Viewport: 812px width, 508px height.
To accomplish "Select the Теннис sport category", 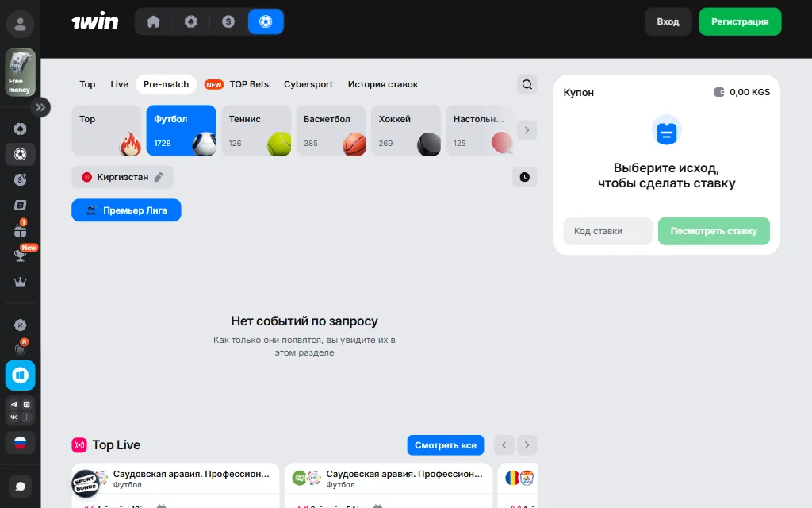I will 256,131.
